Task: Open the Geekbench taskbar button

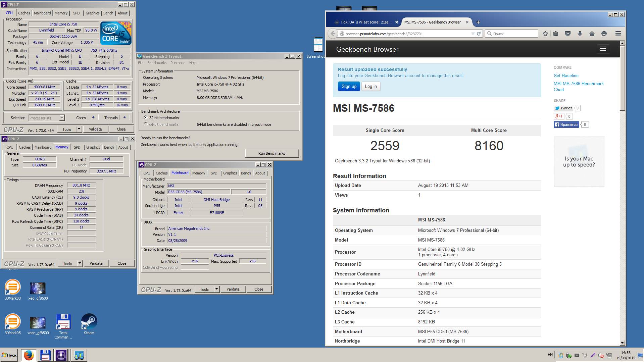Action: pyautogui.click(x=79, y=355)
